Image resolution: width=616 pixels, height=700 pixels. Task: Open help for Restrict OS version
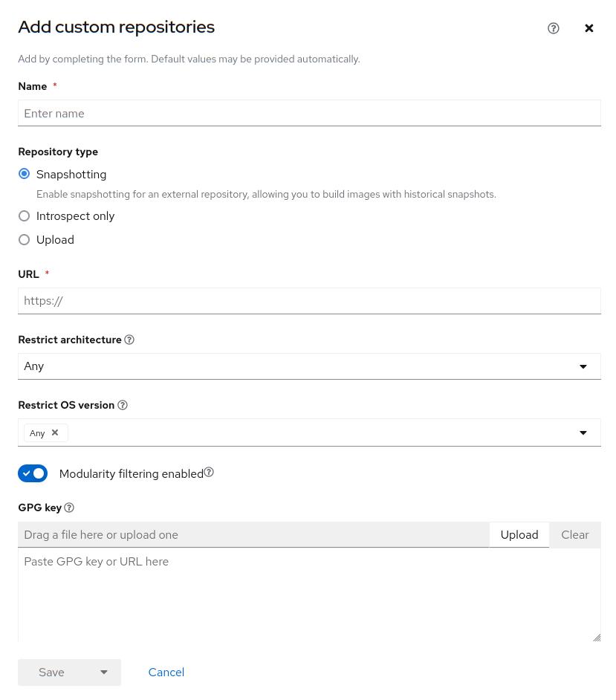[123, 405]
